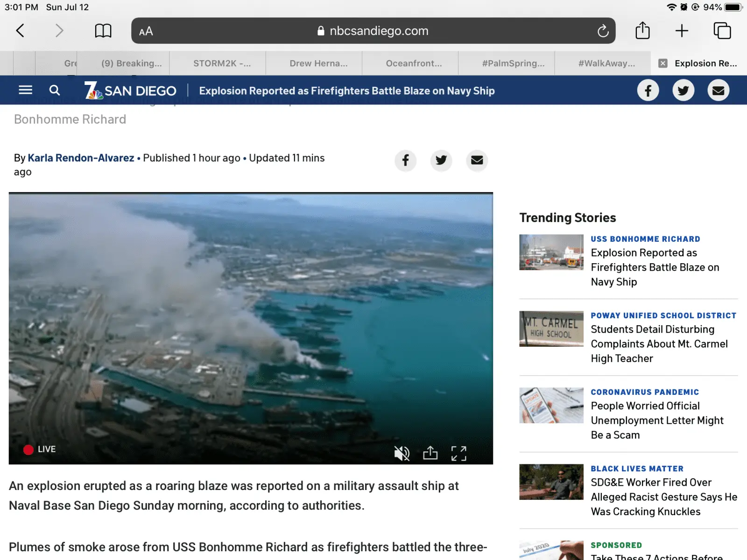The height and width of the screenshot is (560, 747).
Task: Share on Twitter from the blue header
Action: pyautogui.click(x=683, y=91)
